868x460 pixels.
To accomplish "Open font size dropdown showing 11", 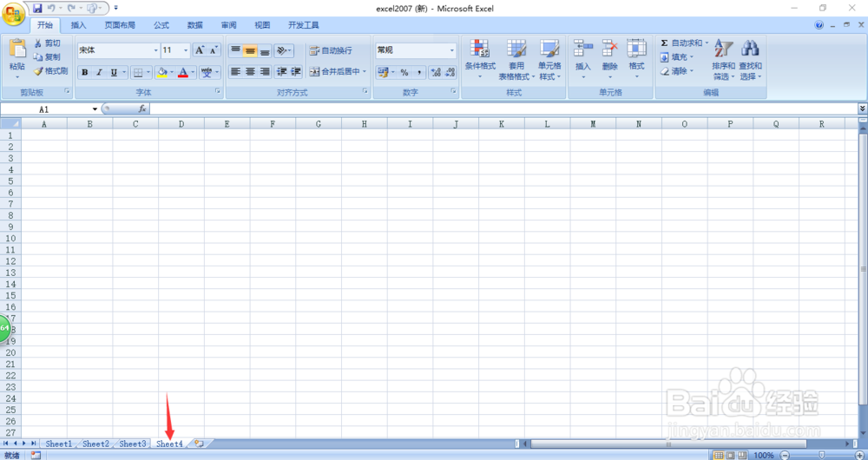I will click(186, 50).
